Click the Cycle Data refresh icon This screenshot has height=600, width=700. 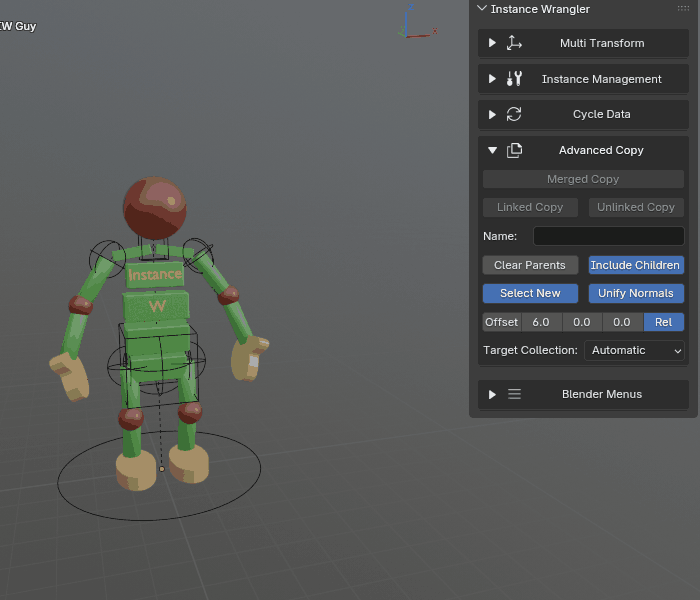(514, 114)
